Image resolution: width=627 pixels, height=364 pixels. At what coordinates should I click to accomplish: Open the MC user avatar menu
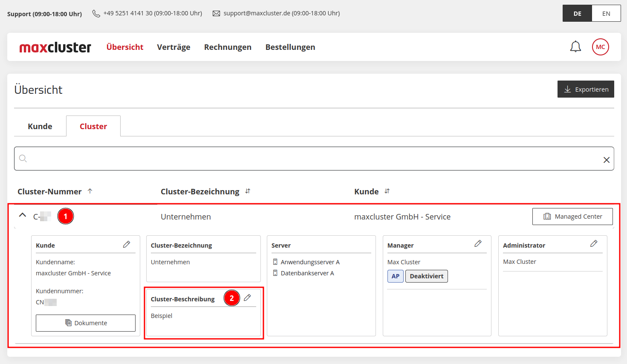(x=601, y=47)
